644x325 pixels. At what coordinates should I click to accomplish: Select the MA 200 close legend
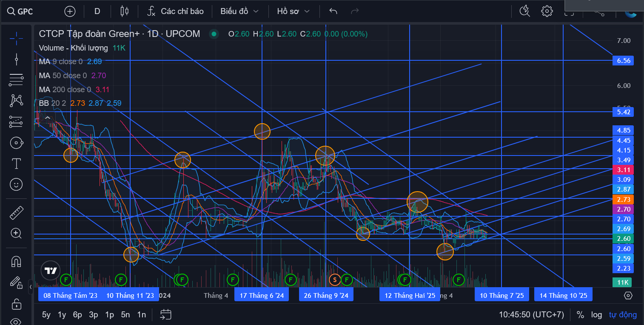pos(65,90)
